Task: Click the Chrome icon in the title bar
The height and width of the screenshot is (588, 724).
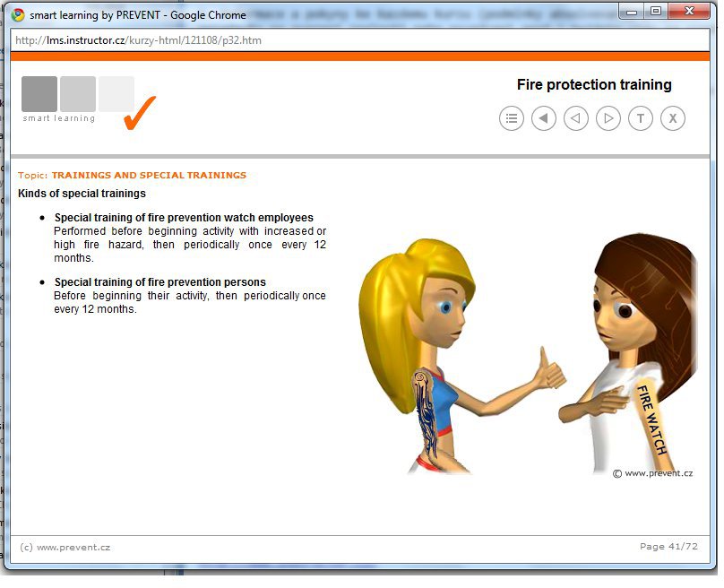Action: click(18, 14)
